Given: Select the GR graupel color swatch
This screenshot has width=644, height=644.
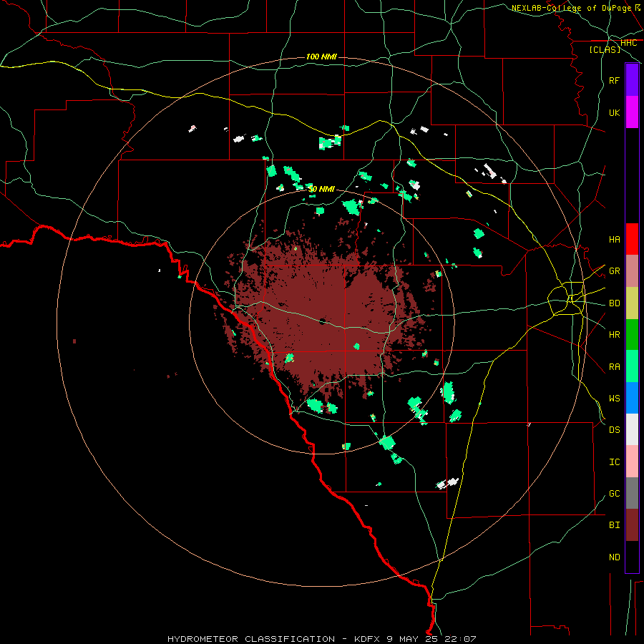Looking at the screenshot, I should [632, 271].
